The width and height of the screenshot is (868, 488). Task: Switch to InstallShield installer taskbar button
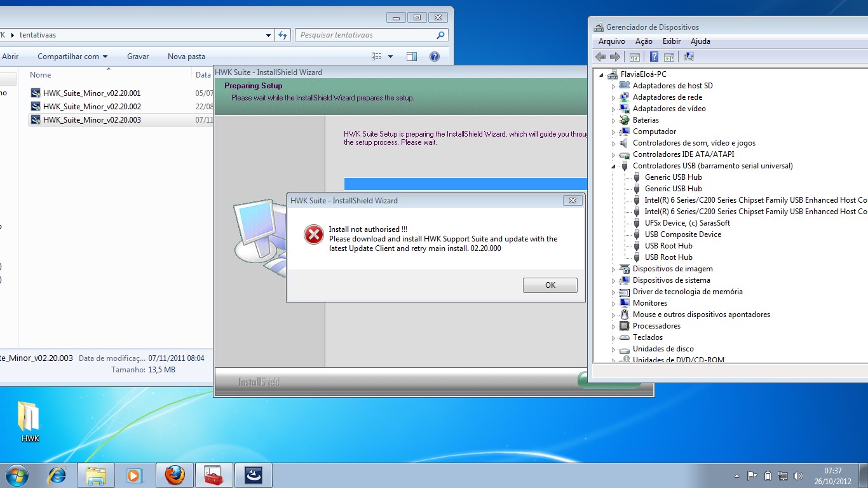click(x=254, y=475)
